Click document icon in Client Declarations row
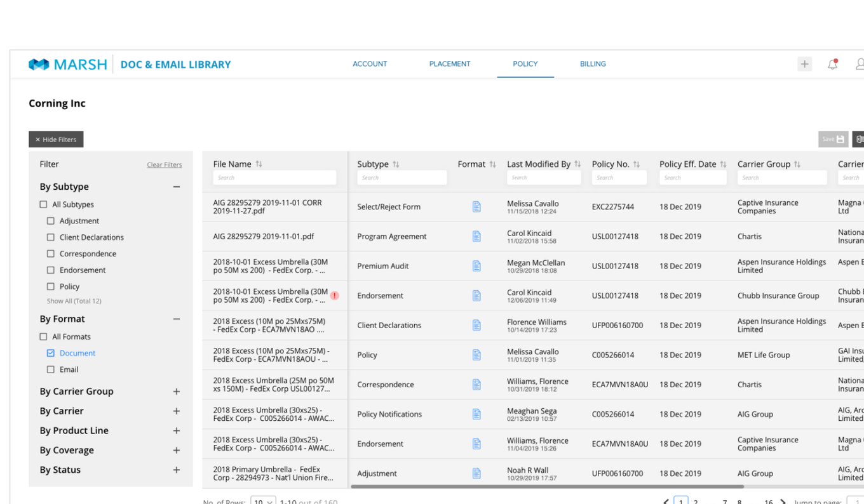Image resolution: width=864 pixels, height=504 pixels. [x=476, y=325]
